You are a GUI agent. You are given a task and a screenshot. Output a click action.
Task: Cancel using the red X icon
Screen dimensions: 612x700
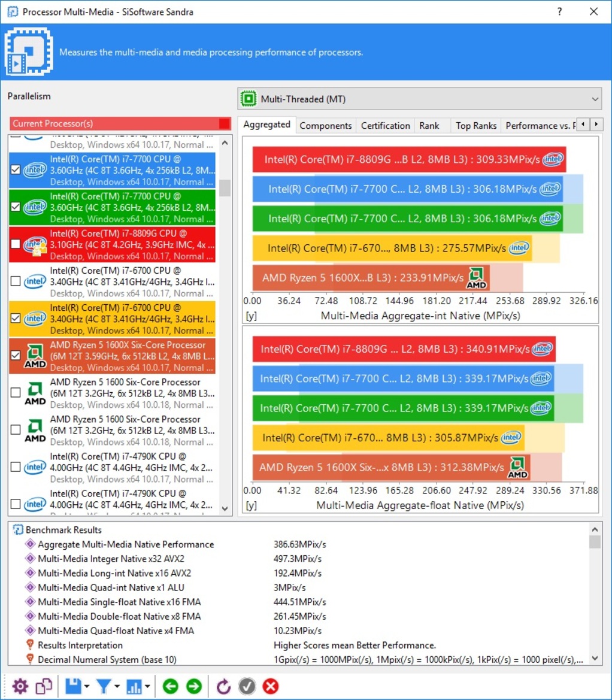click(271, 686)
